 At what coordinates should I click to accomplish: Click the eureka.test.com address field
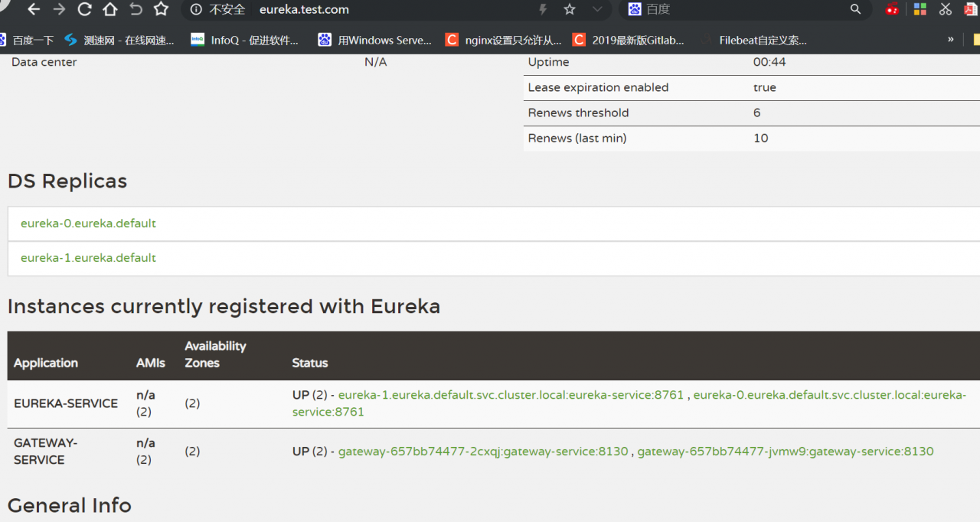(x=304, y=10)
